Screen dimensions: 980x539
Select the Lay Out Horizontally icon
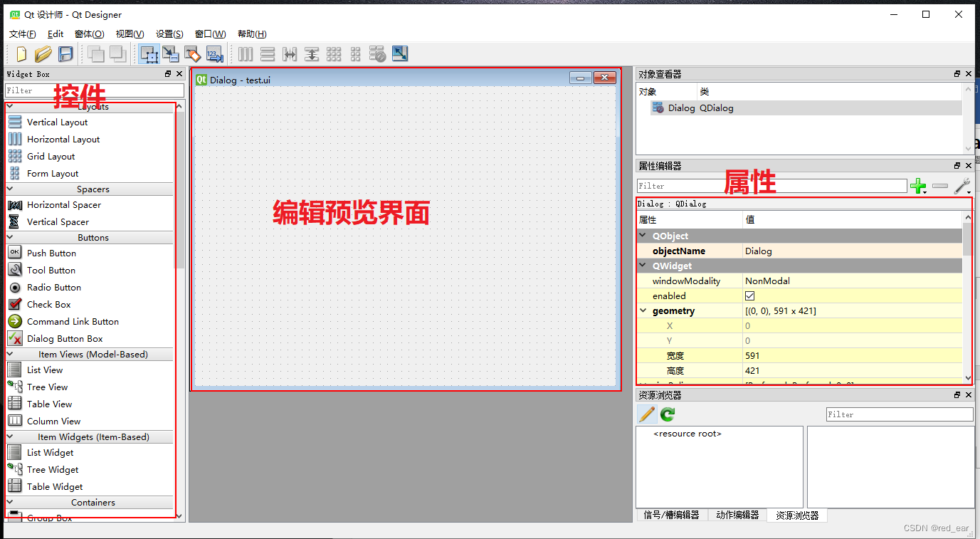point(245,54)
